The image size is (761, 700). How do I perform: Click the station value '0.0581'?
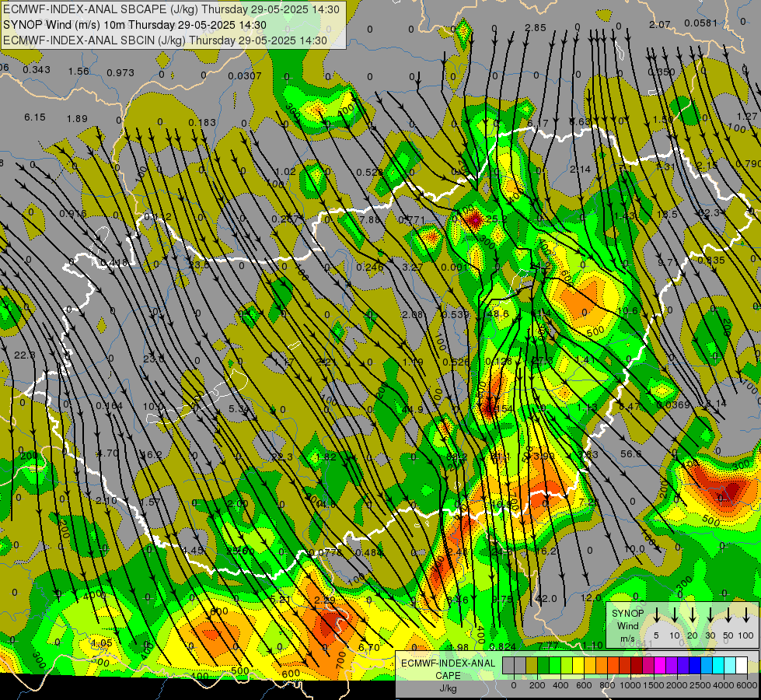(700, 23)
